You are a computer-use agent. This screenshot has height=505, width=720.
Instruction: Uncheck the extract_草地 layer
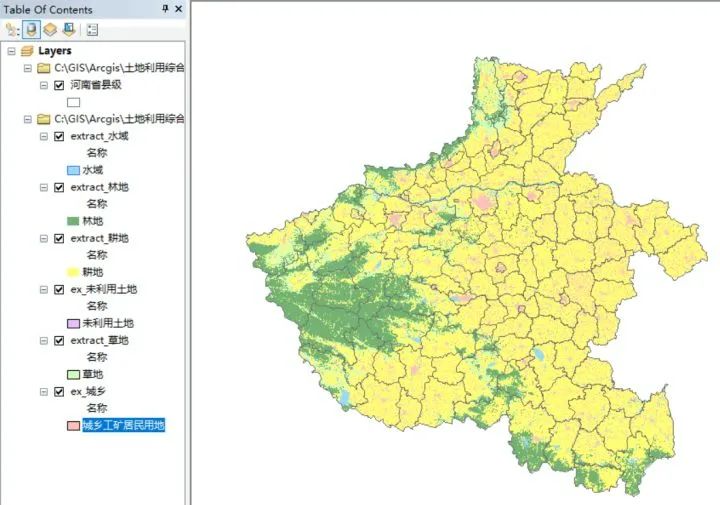coord(59,341)
